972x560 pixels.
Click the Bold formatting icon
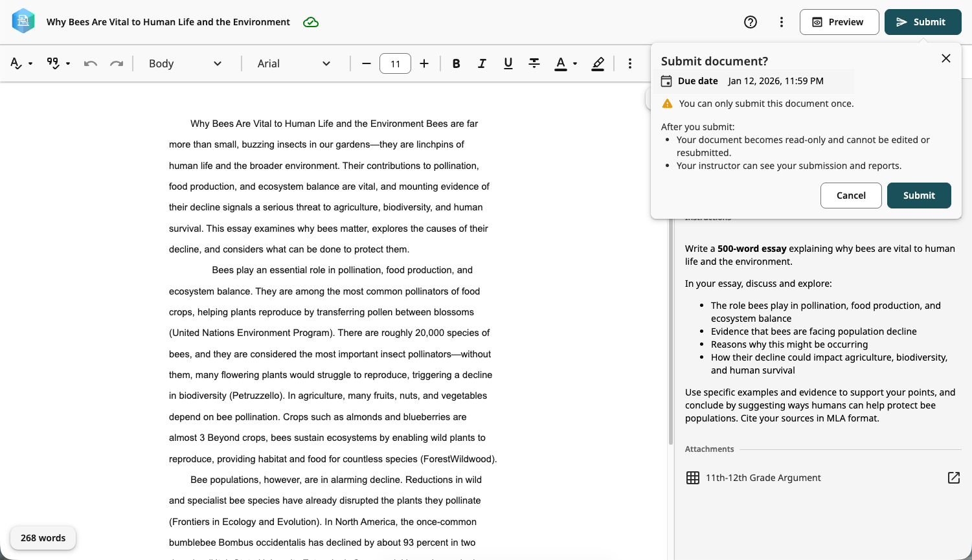pos(457,63)
